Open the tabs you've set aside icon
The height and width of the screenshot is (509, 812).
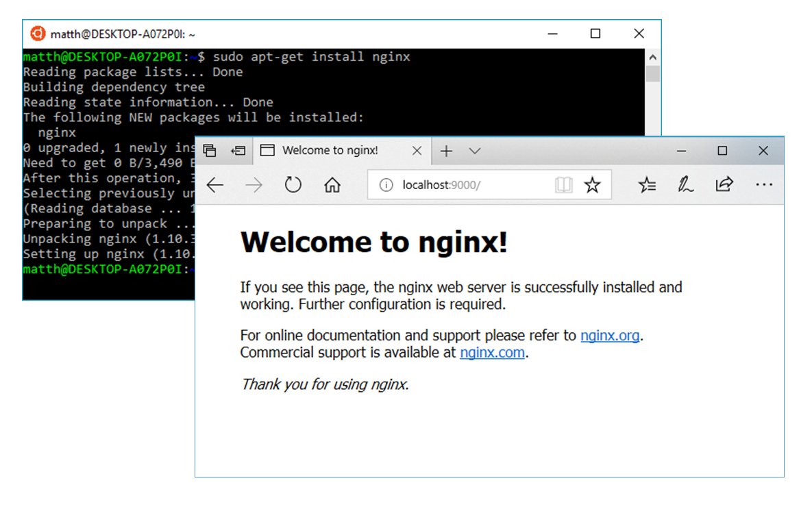point(210,151)
